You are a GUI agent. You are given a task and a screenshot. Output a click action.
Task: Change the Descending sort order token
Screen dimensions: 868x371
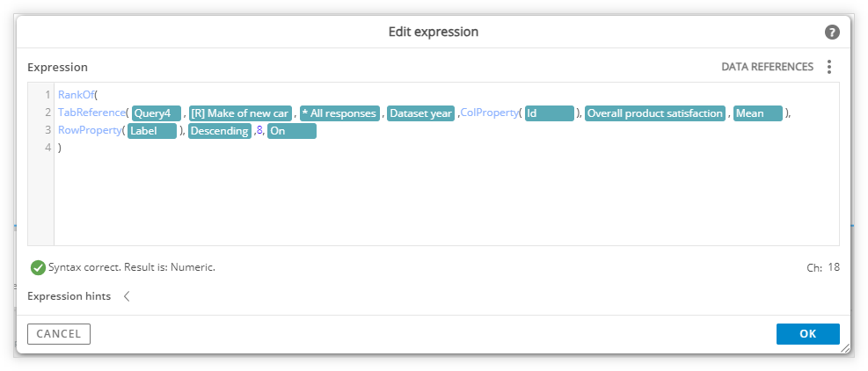[220, 131]
